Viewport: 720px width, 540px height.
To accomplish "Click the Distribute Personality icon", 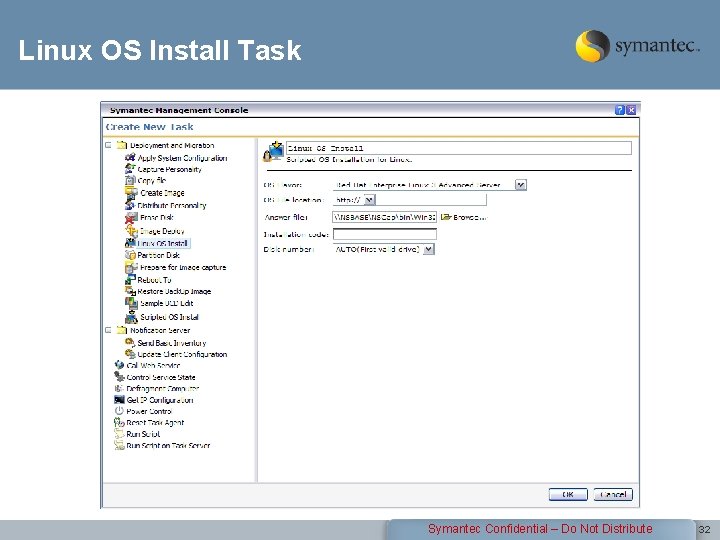I will click(130, 205).
